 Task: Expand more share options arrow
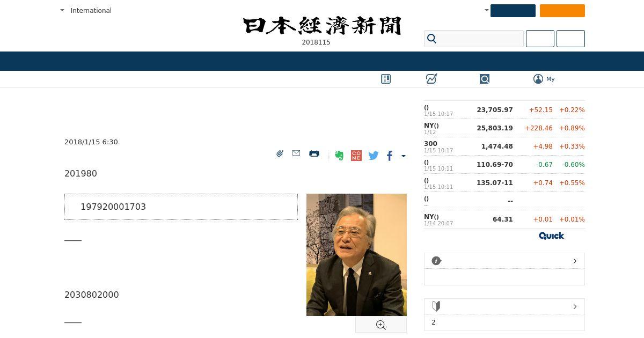[404, 156]
